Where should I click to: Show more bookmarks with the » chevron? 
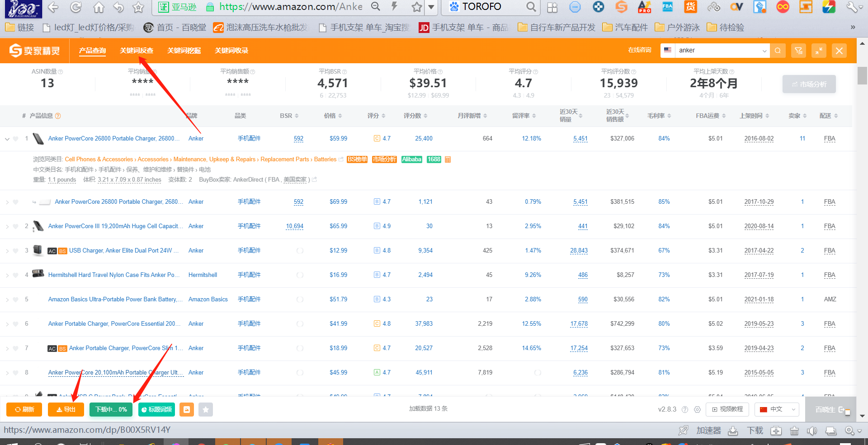click(853, 27)
